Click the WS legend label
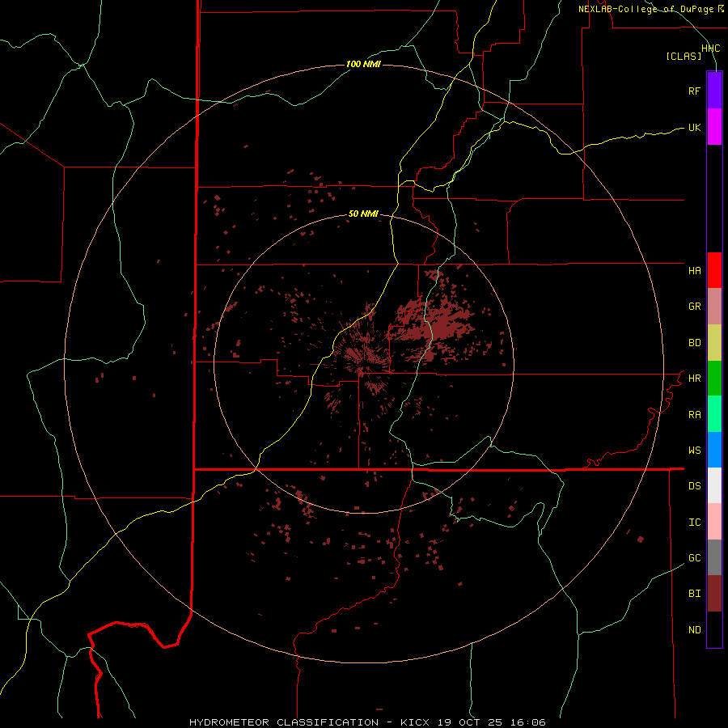This screenshot has height=728, width=728. 694,451
